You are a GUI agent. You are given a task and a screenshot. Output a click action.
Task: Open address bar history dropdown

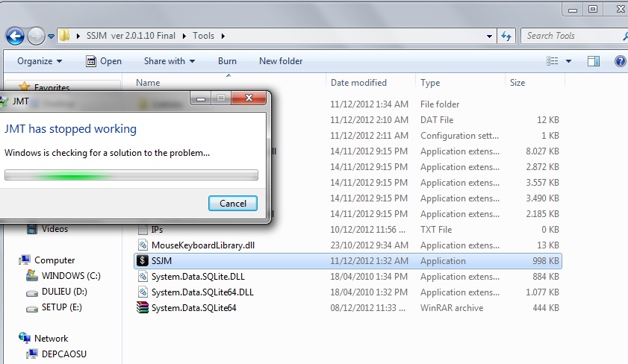coord(489,36)
